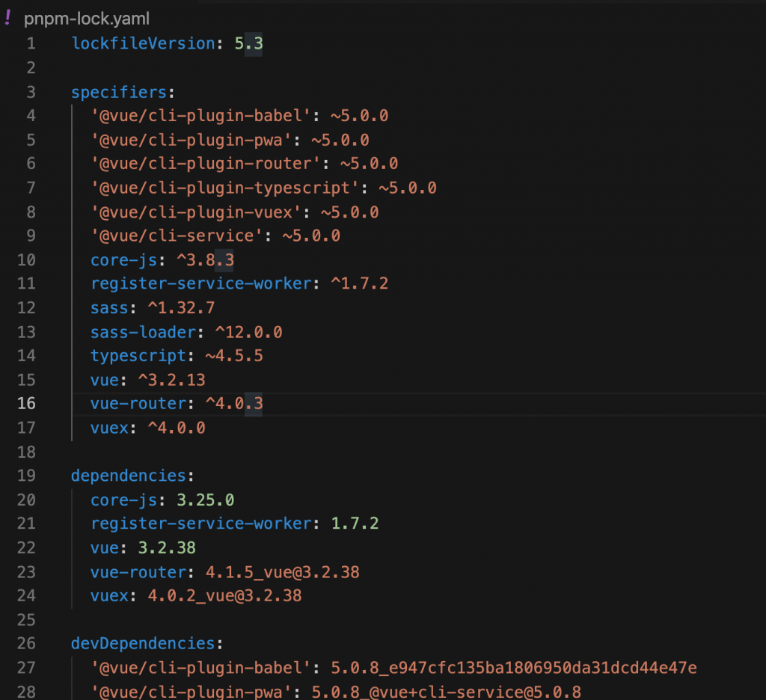The width and height of the screenshot is (766, 700).
Task: Click the ^12.0.0 version value
Action: click(248, 333)
